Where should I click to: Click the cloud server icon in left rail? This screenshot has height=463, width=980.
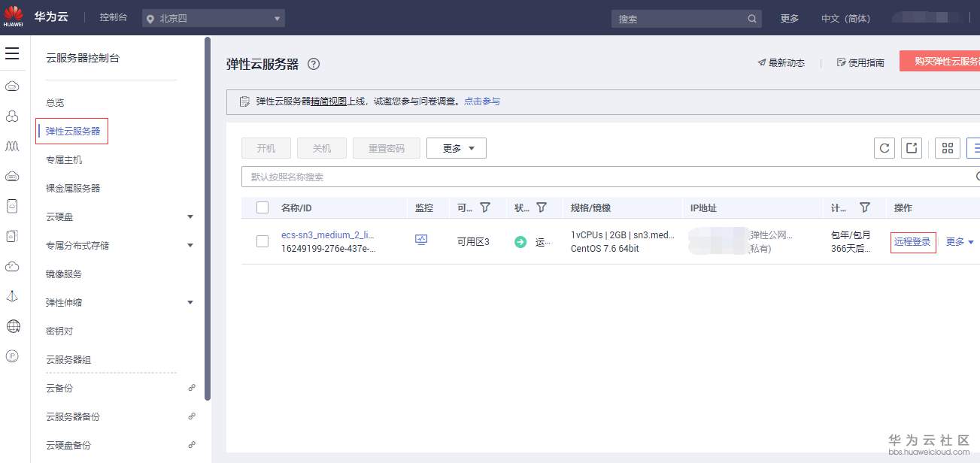click(12, 86)
